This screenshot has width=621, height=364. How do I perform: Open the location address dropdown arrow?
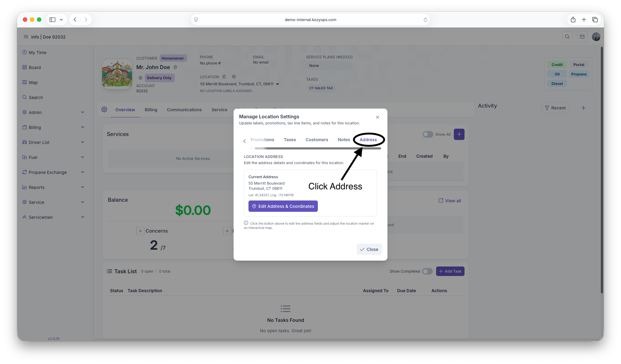click(x=277, y=84)
